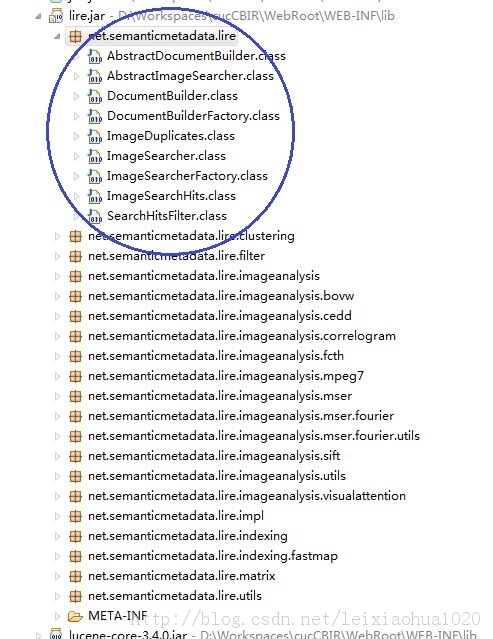Select net.semanticmetadata.lire.imageanalysis package label
The width and height of the screenshot is (493, 639).
[x=204, y=276]
